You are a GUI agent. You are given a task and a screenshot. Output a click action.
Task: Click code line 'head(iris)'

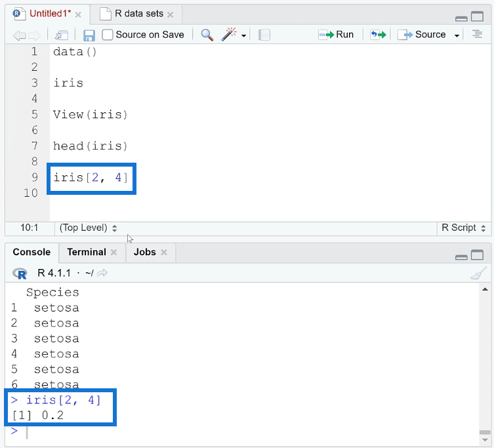click(90, 146)
